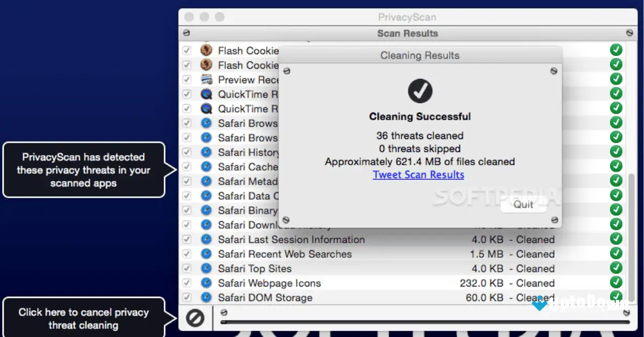Click the Safari icon next to Safari Cache
644x337 pixels.
pos(207,167)
